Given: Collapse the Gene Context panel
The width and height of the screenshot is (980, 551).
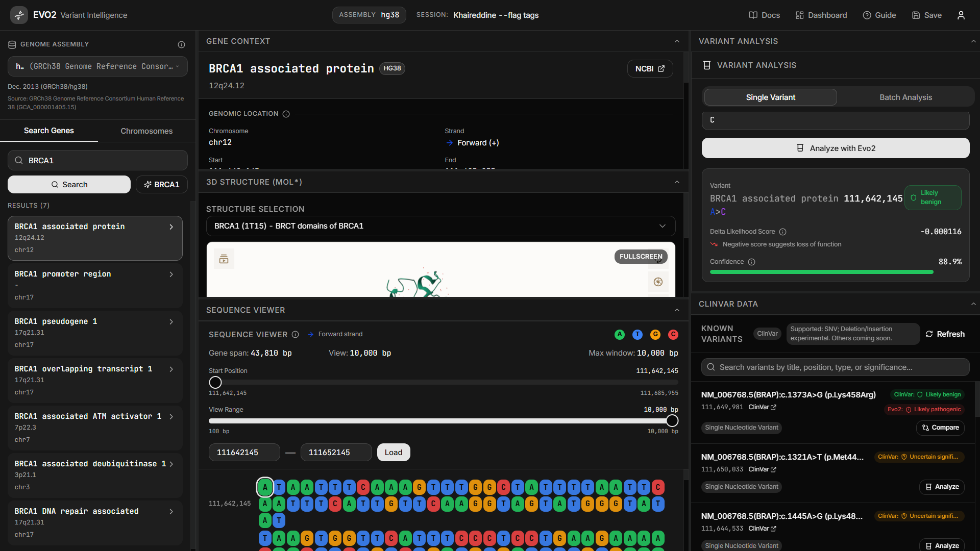Looking at the screenshot, I should tap(677, 41).
